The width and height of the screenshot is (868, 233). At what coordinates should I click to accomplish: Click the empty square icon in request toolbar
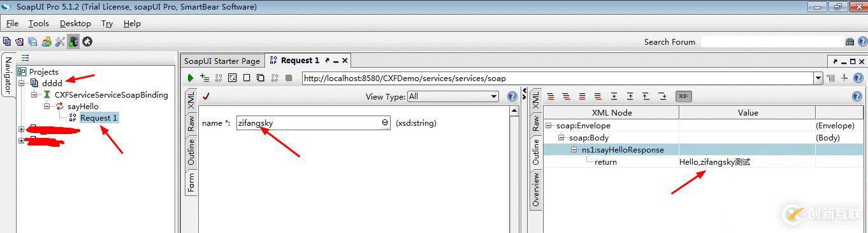[247, 78]
